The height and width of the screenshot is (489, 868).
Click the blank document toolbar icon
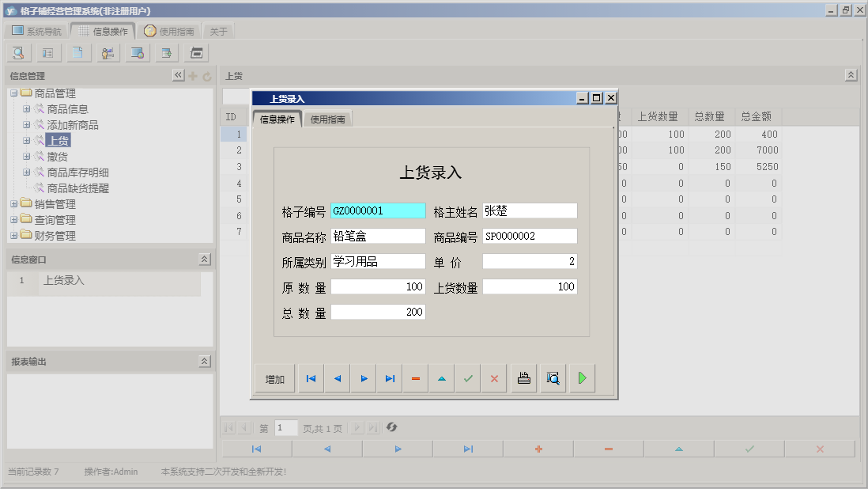click(x=77, y=52)
